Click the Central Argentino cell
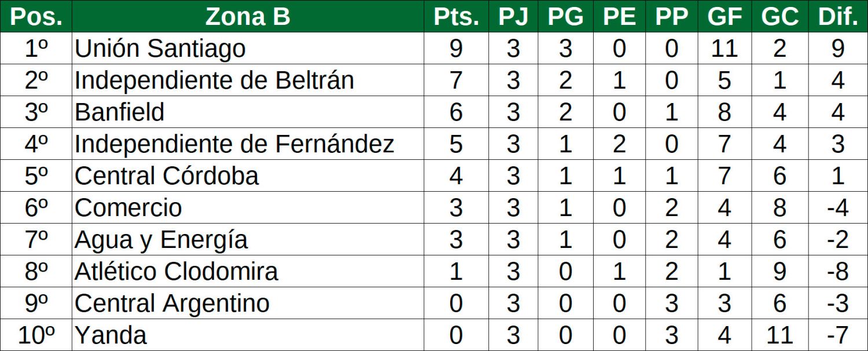Image resolution: width=868 pixels, height=351 pixels. click(x=172, y=304)
